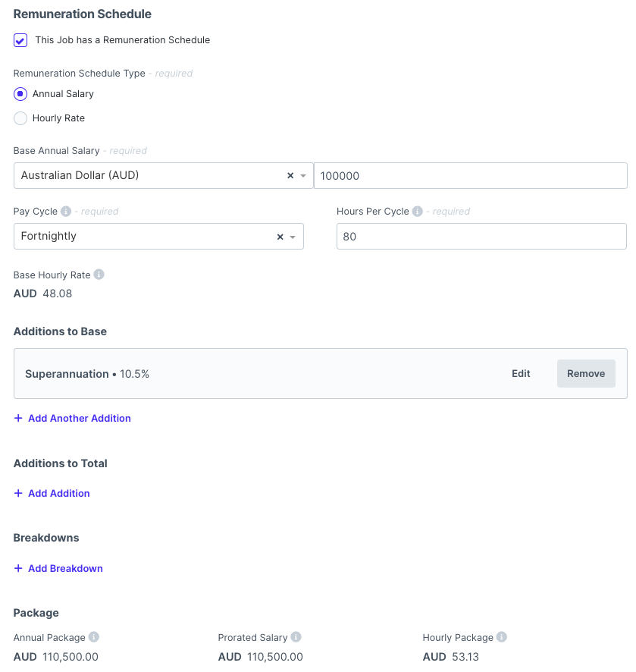Click Annual Package info icon
Screen dimensions: 636x672
94,637
